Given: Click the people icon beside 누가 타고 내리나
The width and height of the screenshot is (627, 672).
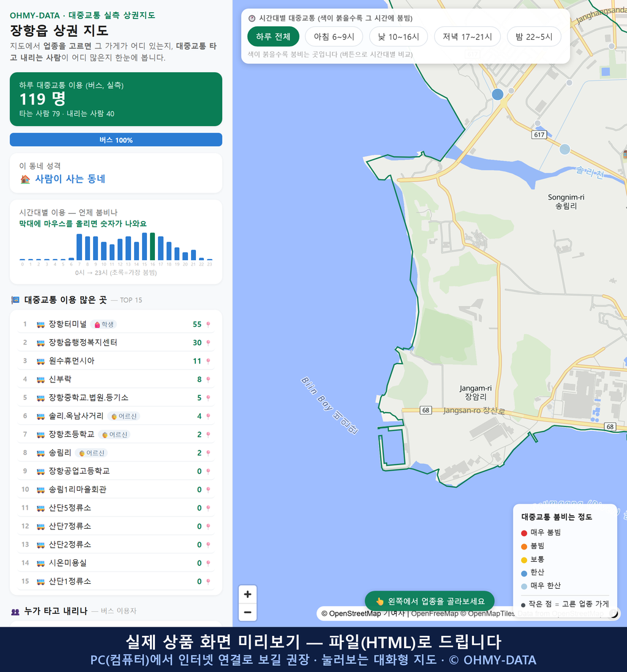Looking at the screenshot, I should coord(15,611).
